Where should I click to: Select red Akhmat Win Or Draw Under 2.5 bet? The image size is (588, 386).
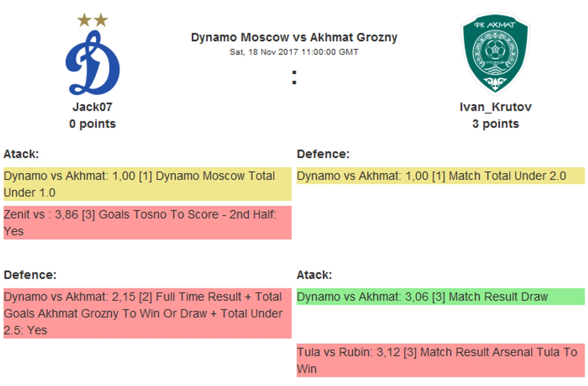147,313
